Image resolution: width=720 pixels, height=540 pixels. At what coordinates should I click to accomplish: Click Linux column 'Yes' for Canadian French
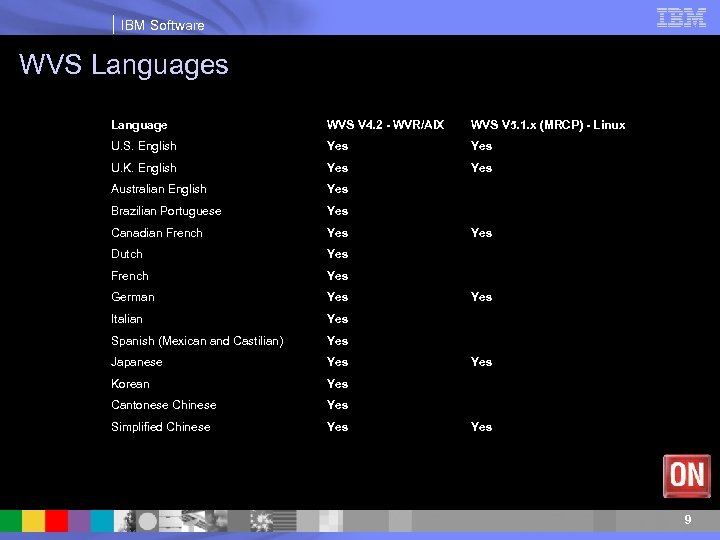click(481, 233)
